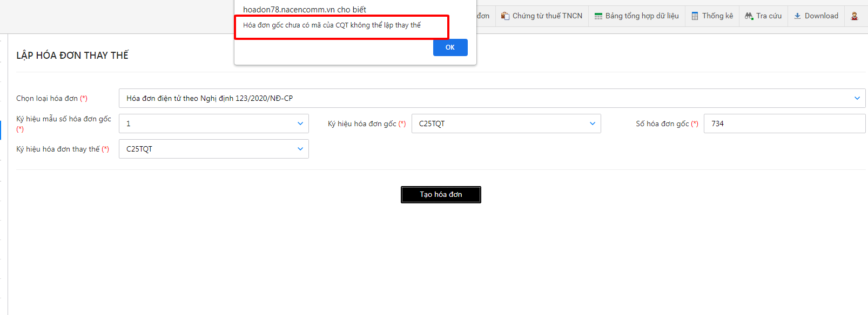Click the alert message about CQT code
Viewport: 868px width, 315px height.
(x=332, y=25)
